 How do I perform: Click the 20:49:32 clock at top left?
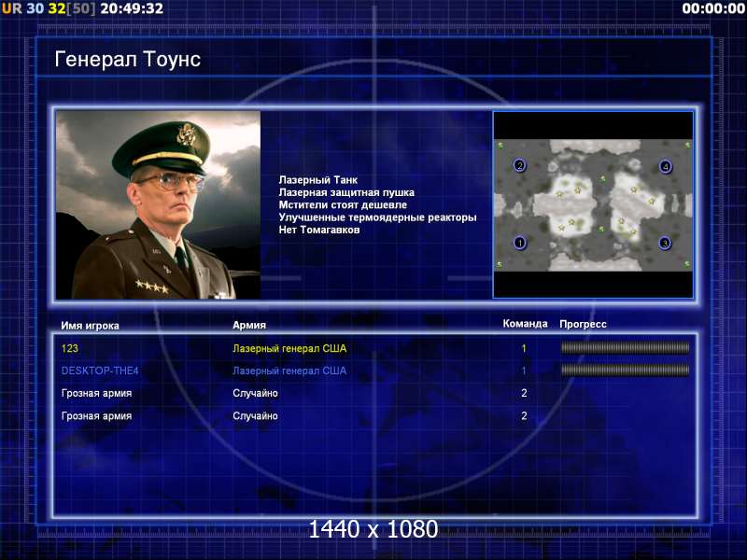tap(132, 8)
